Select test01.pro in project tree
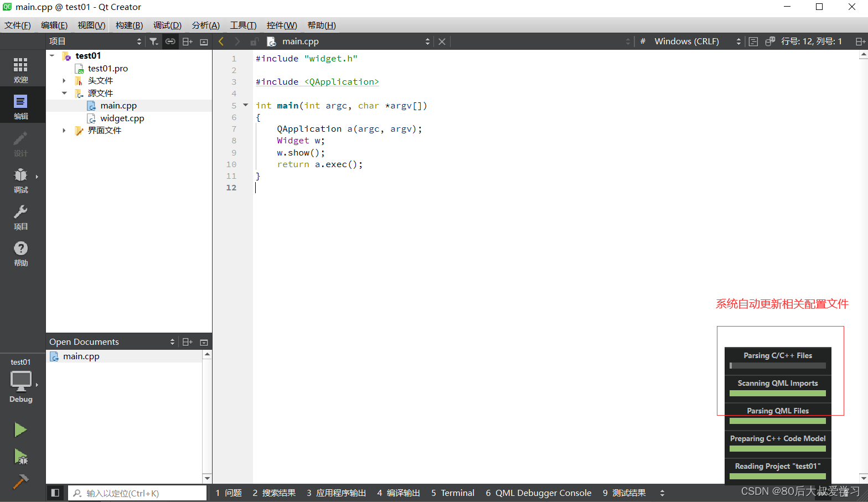 pyautogui.click(x=107, y=69)
